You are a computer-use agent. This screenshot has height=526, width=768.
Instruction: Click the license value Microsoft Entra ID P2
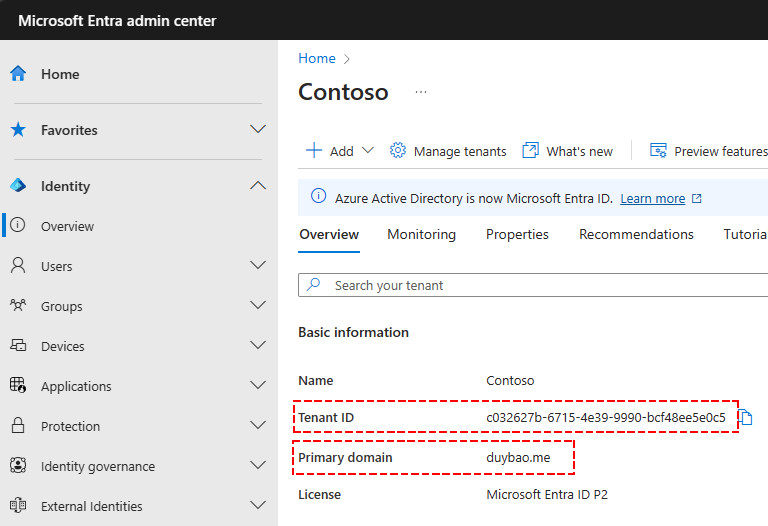tap(547, 495)
